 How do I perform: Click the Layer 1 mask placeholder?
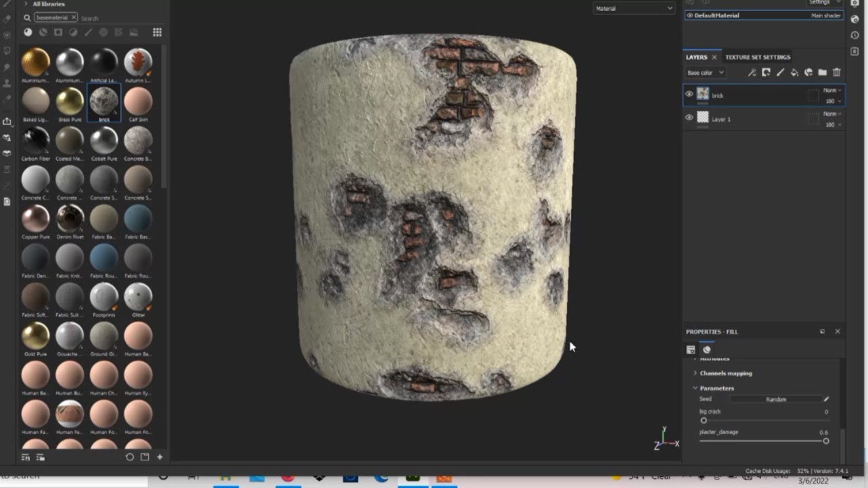(813, 119)
